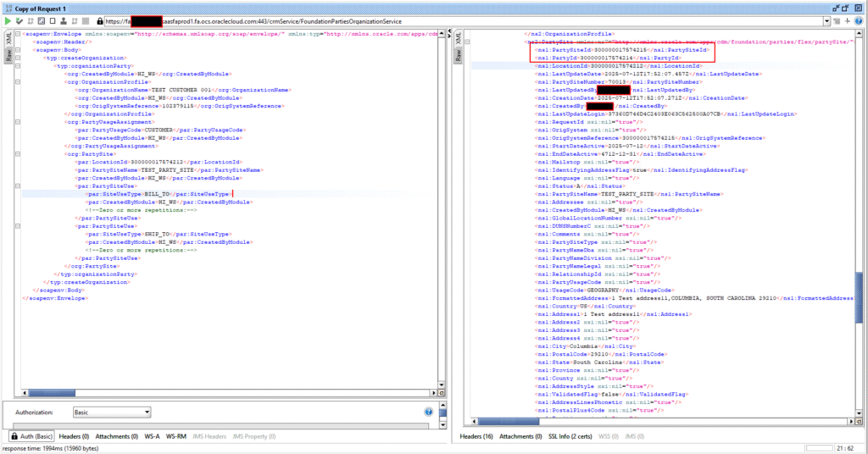This screenshot has height=454, width=868.
Task: Click the SHIP_TO SiteUseType line
Action: (159, 234)
